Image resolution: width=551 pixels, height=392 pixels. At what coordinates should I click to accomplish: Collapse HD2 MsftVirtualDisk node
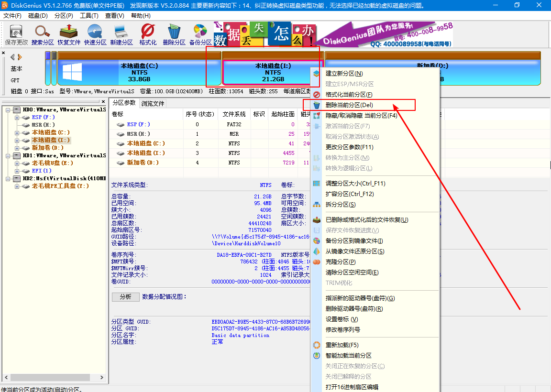point(8,179)
